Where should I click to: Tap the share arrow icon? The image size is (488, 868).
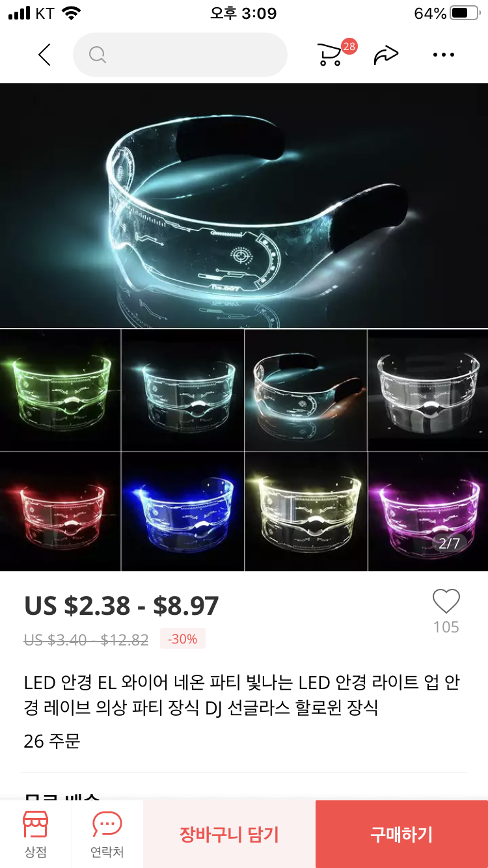pos(386,55)
